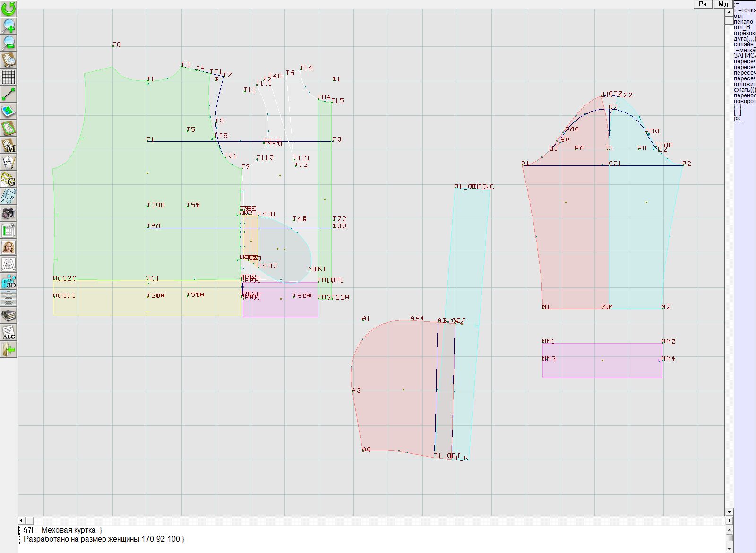Screen dimensions: 756x553
Task: Click the ALG algorithm document icon
Action: pos(9,332)
